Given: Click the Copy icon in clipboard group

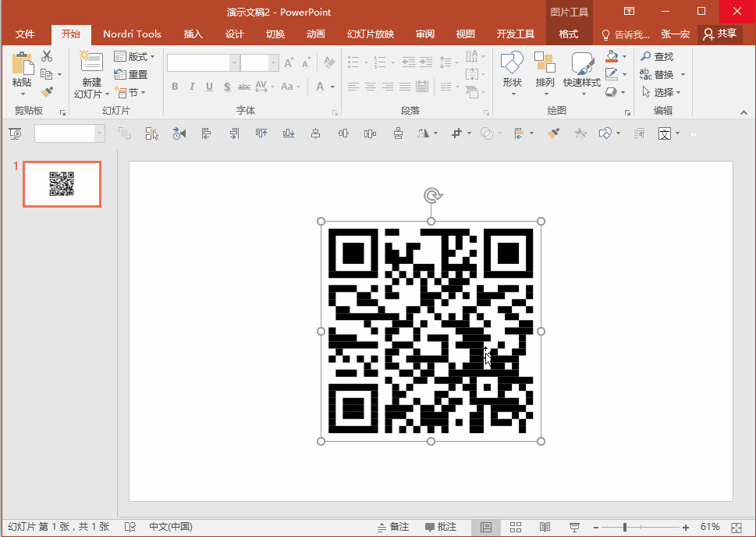Looking at the screenshot, I should pos(47,74).
